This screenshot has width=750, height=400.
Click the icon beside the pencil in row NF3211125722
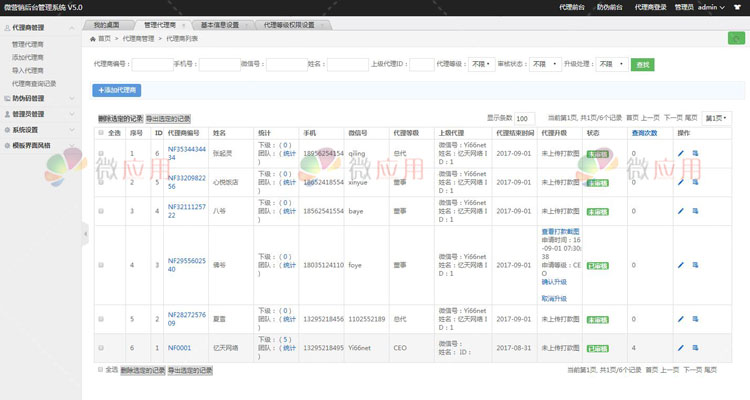695,211
